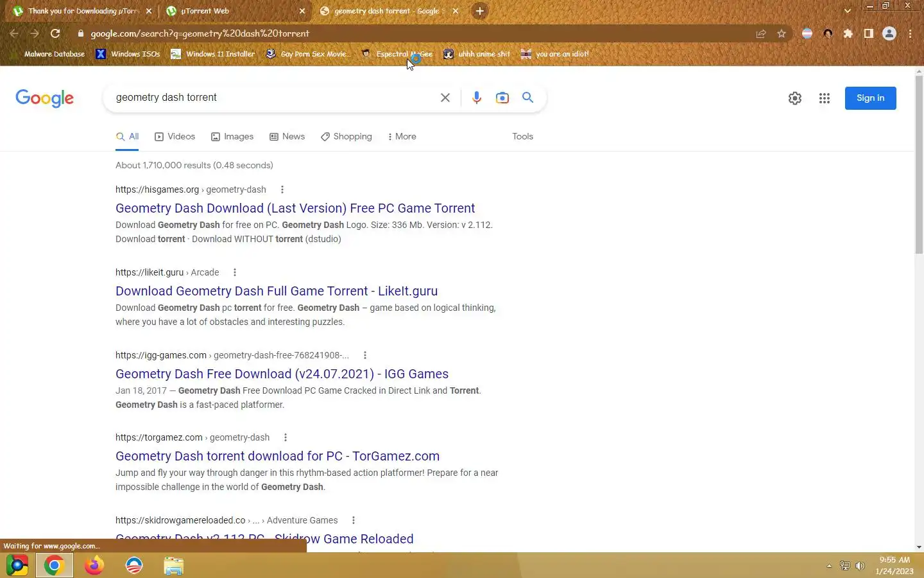Image resolution: width=924 pixels, height=578 pixels.
Task: Expand the More search filters menu
Action: (402, 137)
